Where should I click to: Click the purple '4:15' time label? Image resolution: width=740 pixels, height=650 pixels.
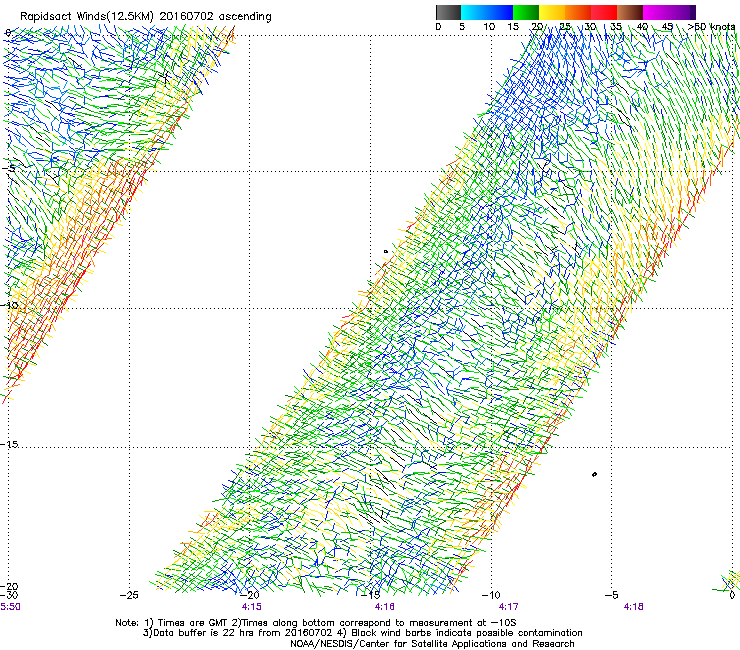tap(252, 607)
